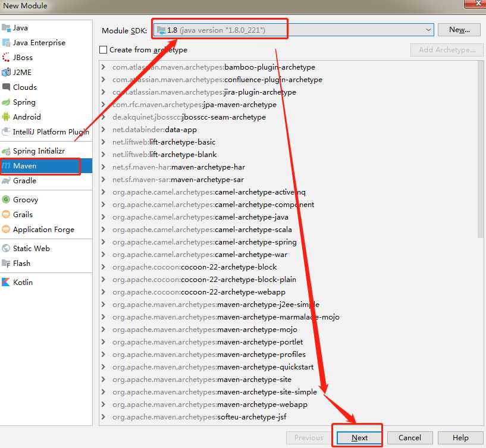Expand bamboo-plugin-archetype entry
Viewport: 486px width, 448px height.
[104, 67]
